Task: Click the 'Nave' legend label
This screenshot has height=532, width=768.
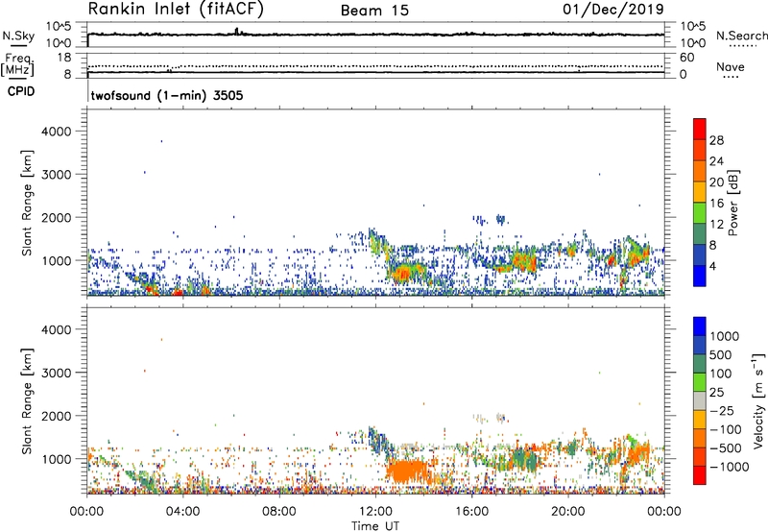Action: pyautogui.click(x=731, y=66)
